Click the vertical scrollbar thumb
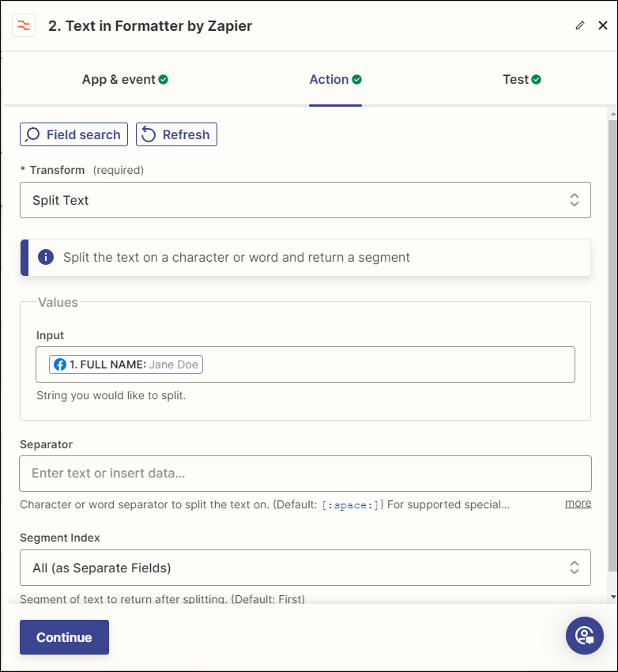Image resolution: width=618 pixels, height=672 pixels. [612, 345]
